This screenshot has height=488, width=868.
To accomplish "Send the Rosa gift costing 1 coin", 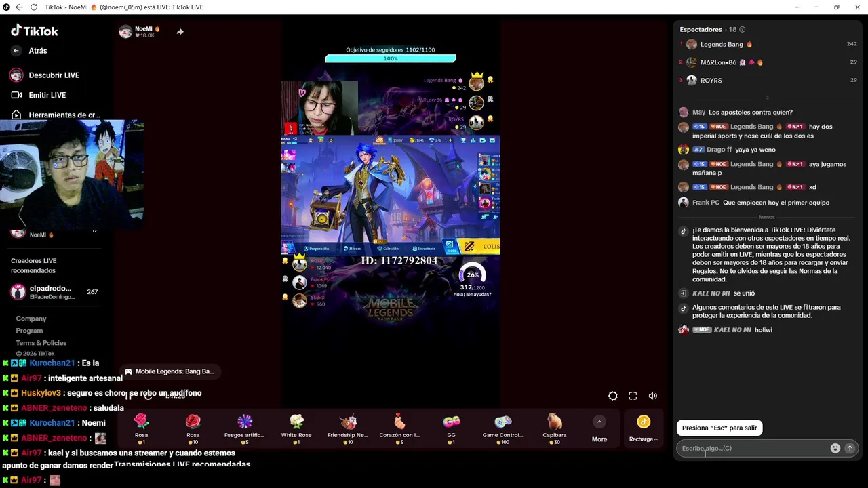I will [141, 428].
